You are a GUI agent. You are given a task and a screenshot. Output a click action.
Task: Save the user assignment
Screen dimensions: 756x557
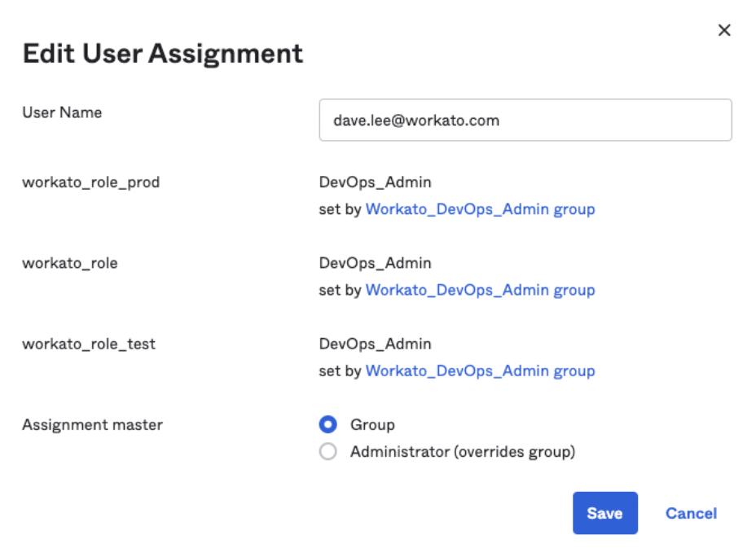pos(604,513)
